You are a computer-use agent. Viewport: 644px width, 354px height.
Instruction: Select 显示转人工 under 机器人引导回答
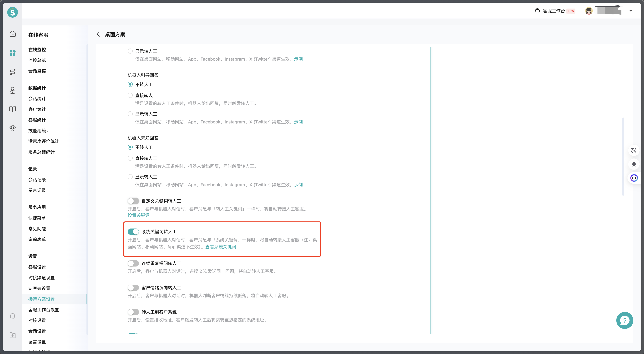tap(130, 114)
